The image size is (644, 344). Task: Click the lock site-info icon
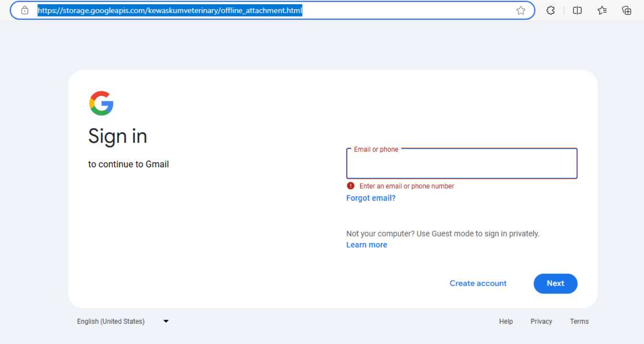[25, 10]
